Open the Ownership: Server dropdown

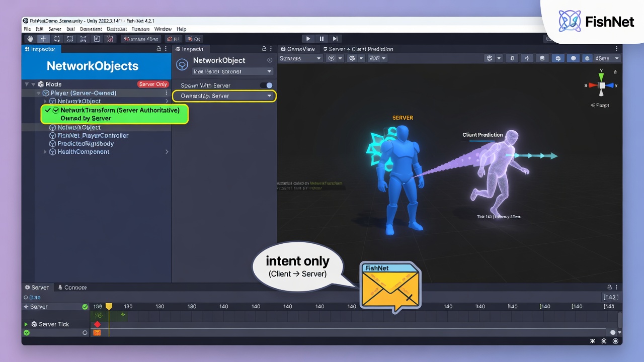pyautogui.click(x=224, y=96)
